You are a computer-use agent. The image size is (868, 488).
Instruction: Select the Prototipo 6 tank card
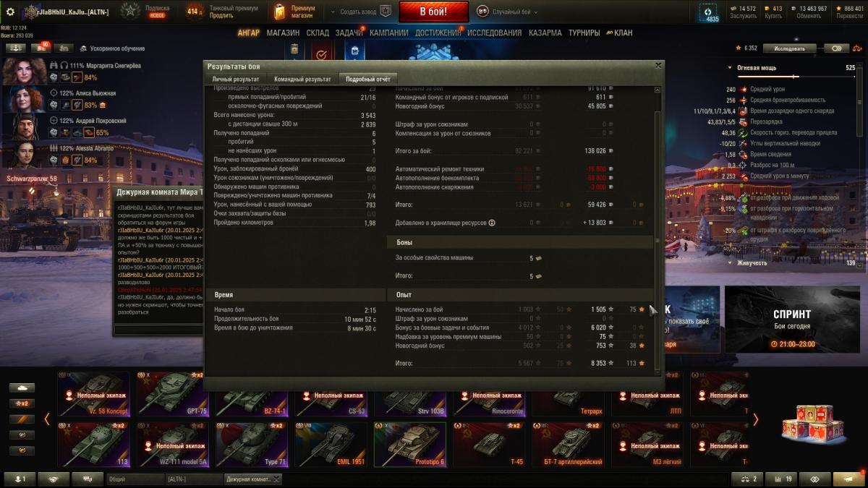409,444
